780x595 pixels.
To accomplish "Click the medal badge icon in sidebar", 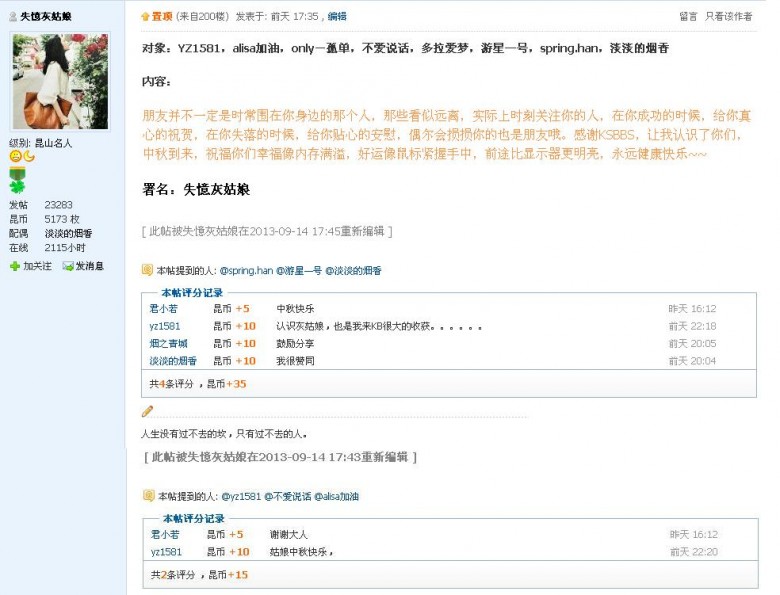I will pyautogui.click(x=15, y=174).
